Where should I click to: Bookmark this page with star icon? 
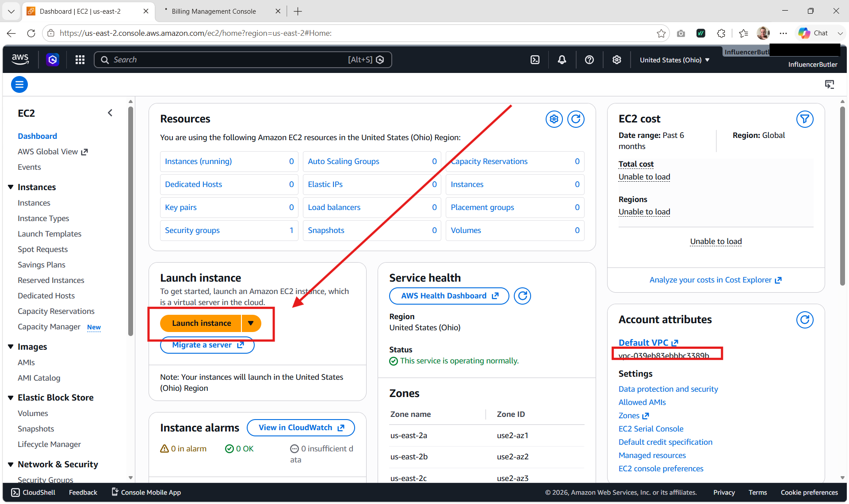661,33
